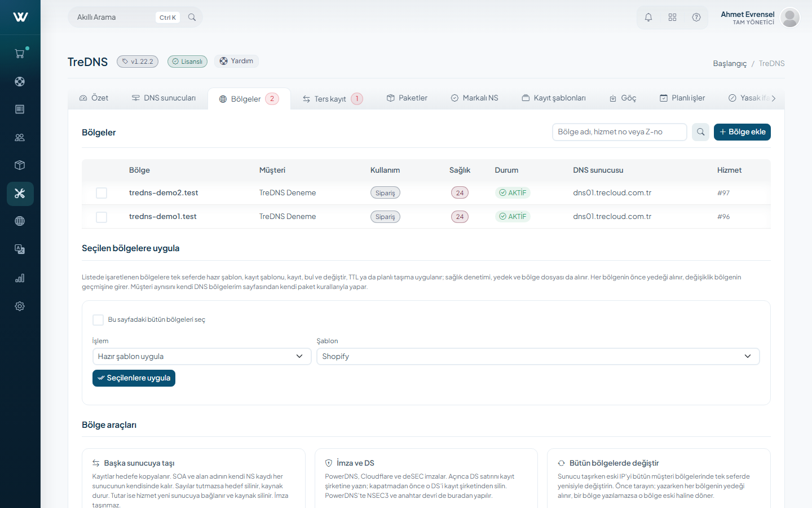Open the shopping cart sidebar icon
812x508 pixels.
pos(20,54)
